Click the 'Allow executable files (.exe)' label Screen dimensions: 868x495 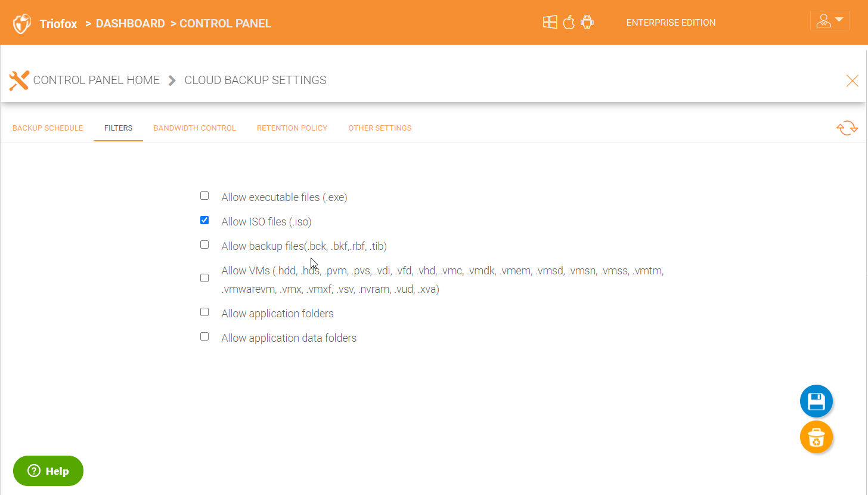pyautogui.click(x=284, y=197)
